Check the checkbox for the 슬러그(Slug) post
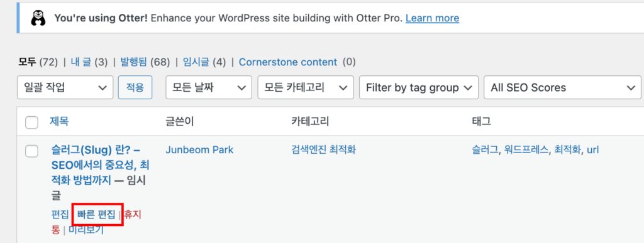 [31, 151]
